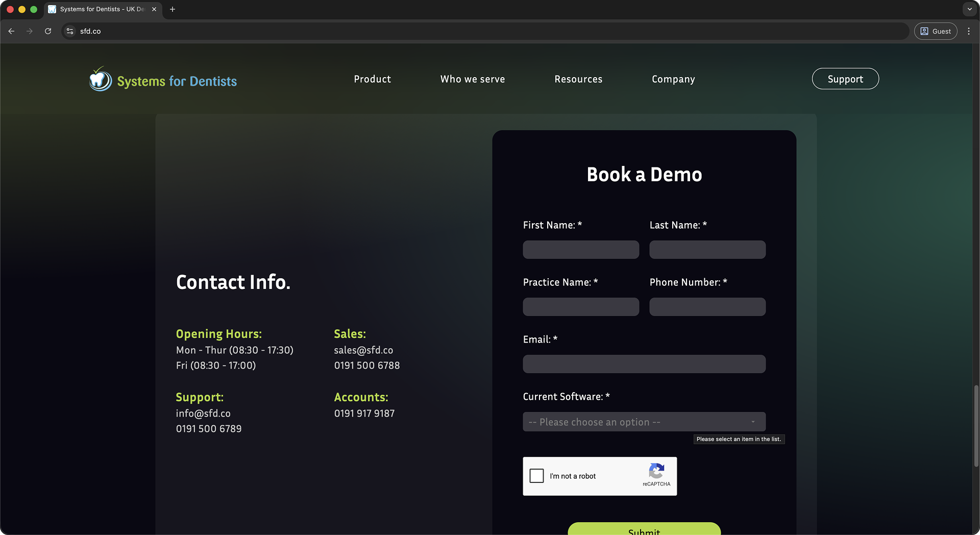Click the Accounts: label
Image resolution: width=980 pixels, height=535 pixels.
[x=361, y=397]
